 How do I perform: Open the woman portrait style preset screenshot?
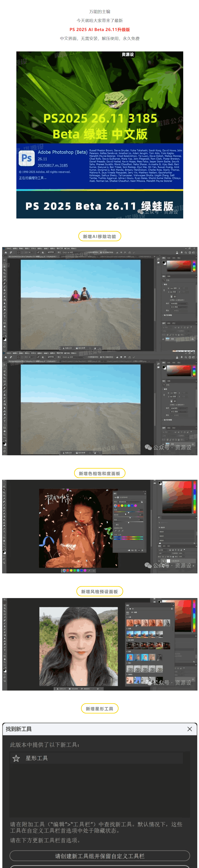tap(100, 644)
